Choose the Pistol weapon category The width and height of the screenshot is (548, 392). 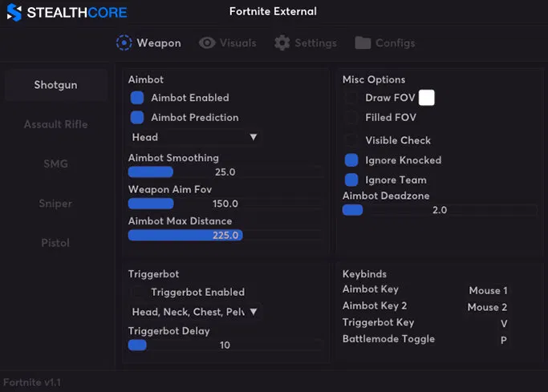click(x=55, y=243)
